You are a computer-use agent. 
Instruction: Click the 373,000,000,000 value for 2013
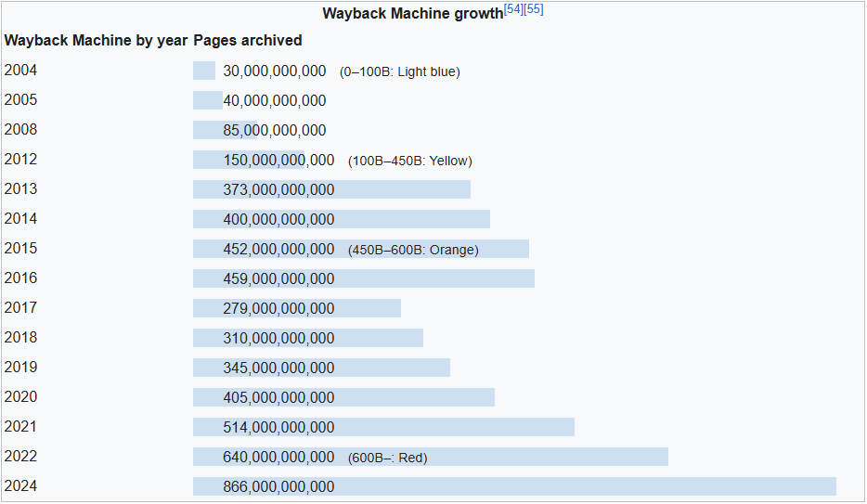[278, 189]
